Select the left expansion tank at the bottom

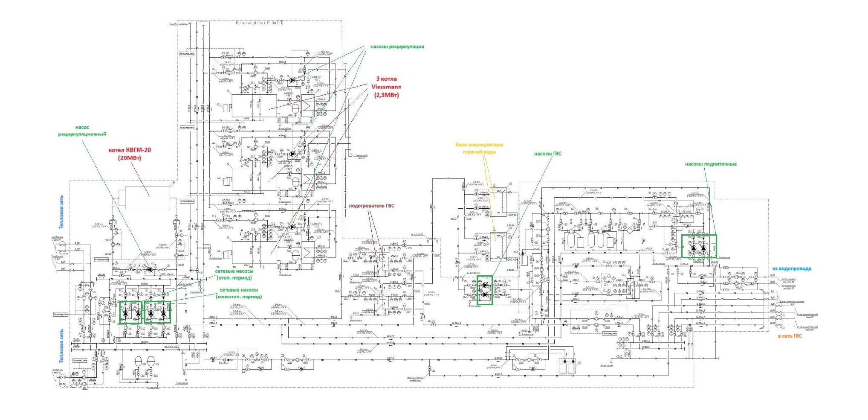(x=138, y=361)
